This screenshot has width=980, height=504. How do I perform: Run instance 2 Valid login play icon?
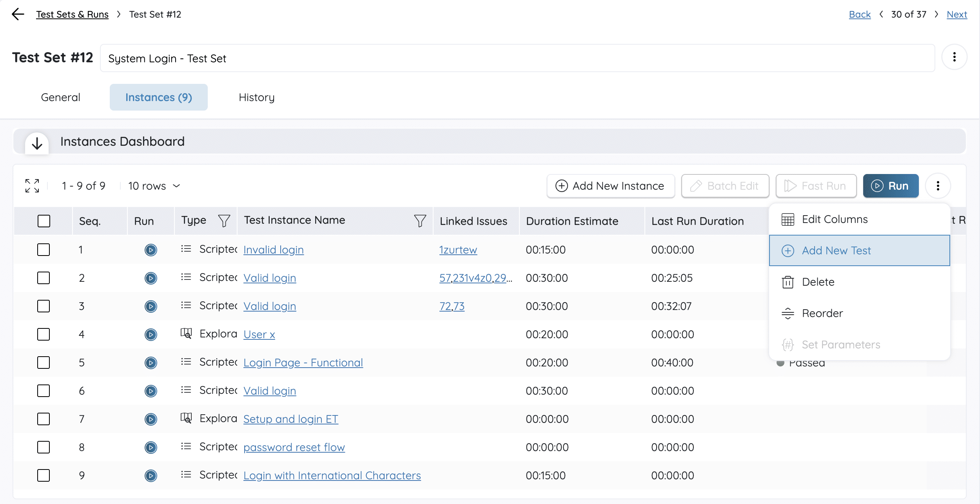tap(151, 278)
